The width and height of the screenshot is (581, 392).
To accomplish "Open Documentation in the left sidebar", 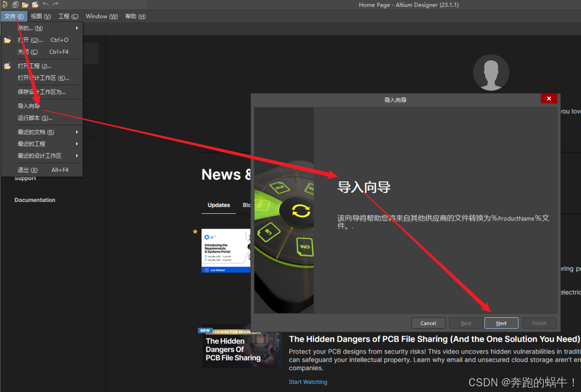I will [35, 200].
